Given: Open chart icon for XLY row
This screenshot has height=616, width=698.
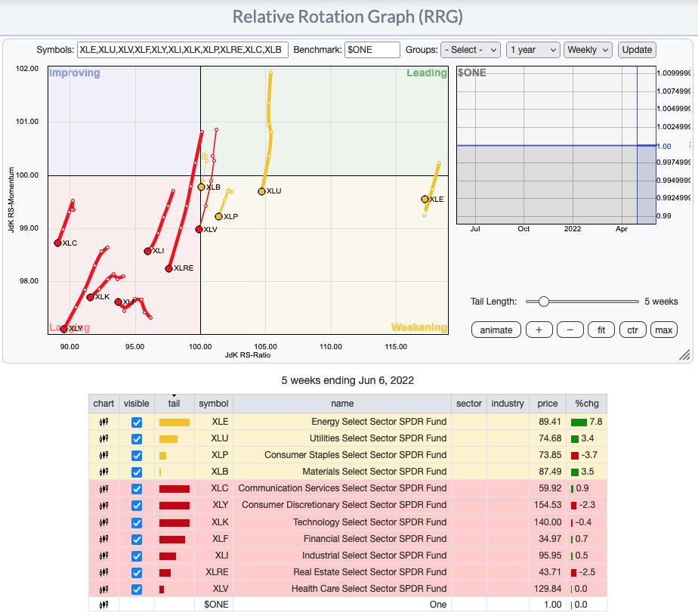Looking at the screenshot, I should click(x=103, y=505).
